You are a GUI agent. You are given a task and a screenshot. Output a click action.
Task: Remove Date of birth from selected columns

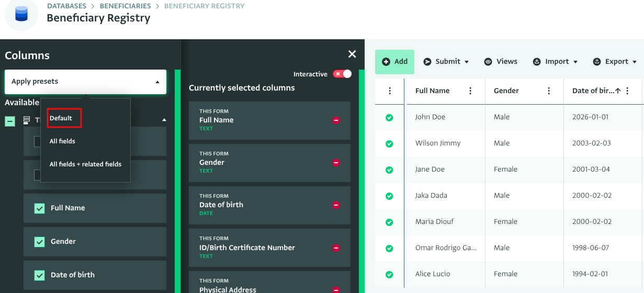point(336,205)
